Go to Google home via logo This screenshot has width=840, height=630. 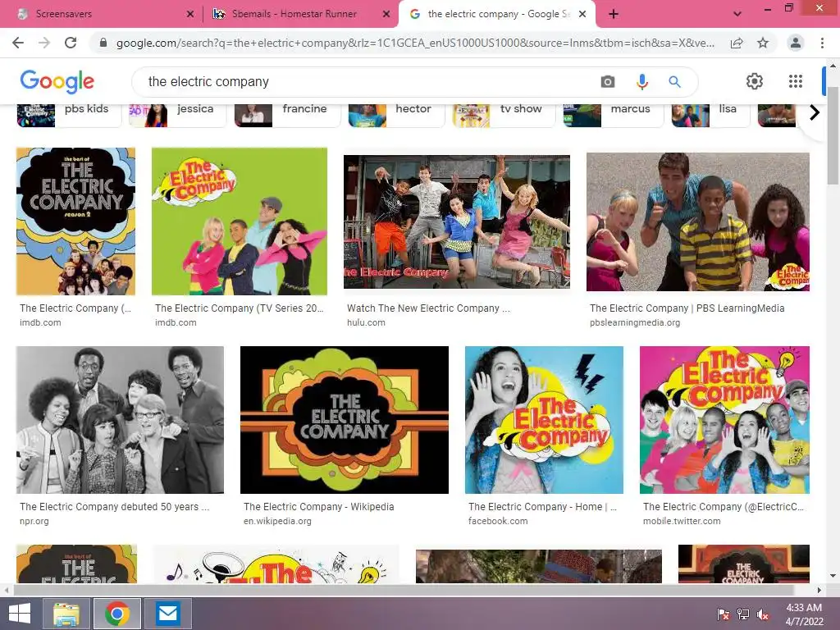coord(57,81)
